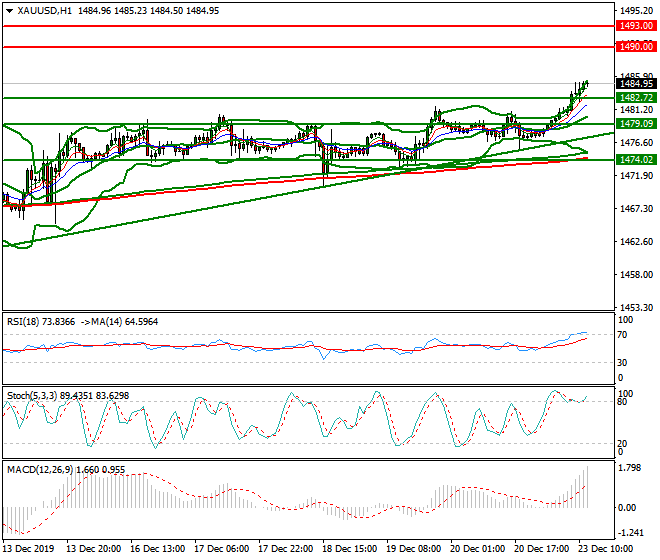Click the green 1479.09 level label
660x560 pixels.
click(x=636, y=124)
